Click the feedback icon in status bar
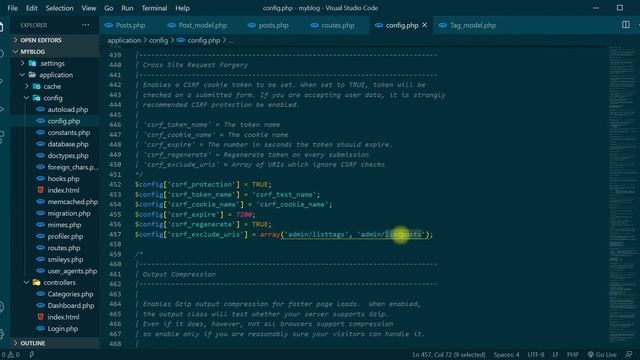 [629, 355]
